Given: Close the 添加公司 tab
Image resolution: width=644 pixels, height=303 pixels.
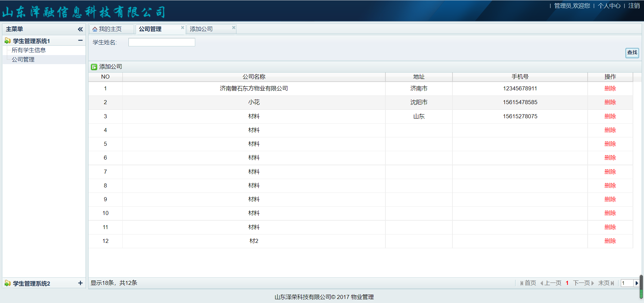Looking at the screenshot, I should (x=233, y=28).
